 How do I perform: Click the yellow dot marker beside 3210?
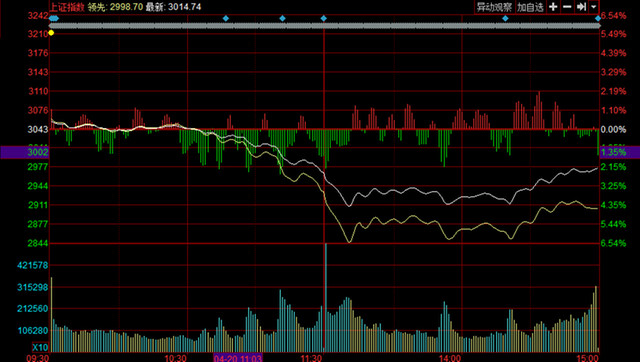tap(51, 33)
